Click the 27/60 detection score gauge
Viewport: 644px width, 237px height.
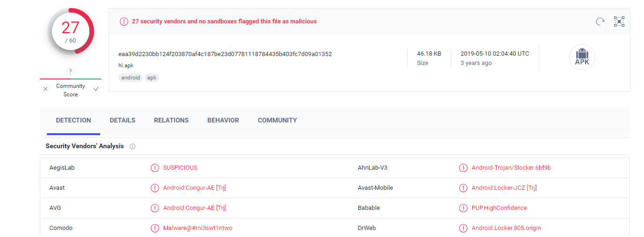(71, 31)
